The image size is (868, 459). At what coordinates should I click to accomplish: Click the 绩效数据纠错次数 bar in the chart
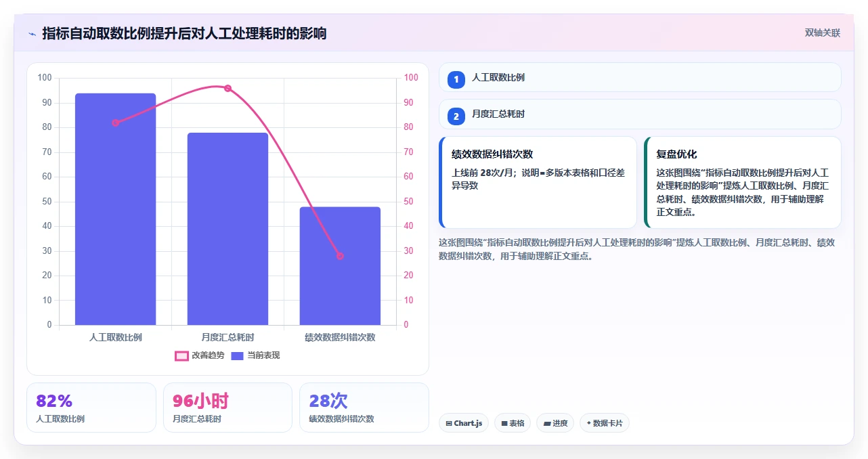pyautogui.click(x=340, y=266)
